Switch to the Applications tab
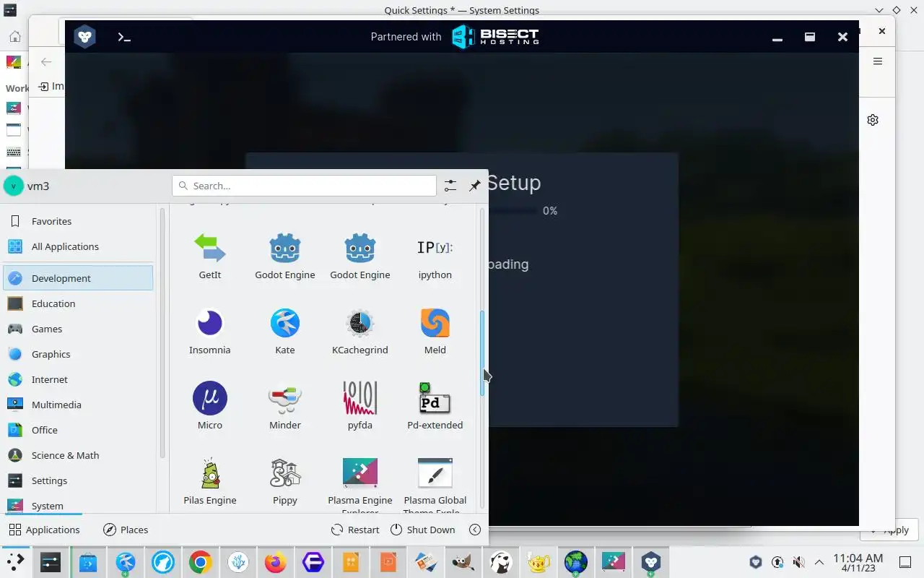 44,530
